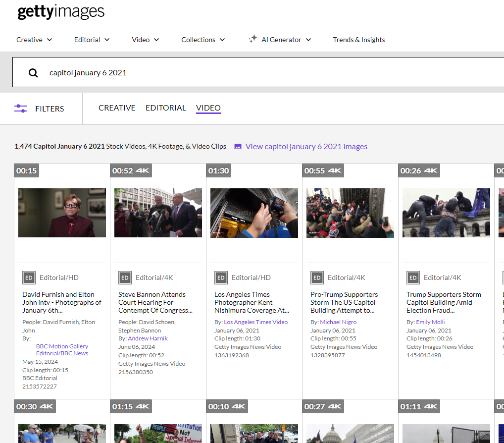Viewport: 504px width, 443px height.
Task: Switch to the EDITORIAL results tab
Action: tap(166, 108)
